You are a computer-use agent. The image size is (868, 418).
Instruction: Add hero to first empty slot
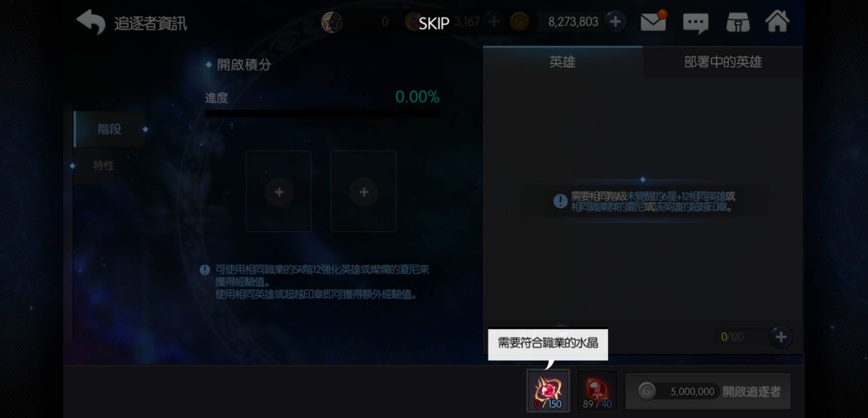pyautogui.click(x=279, y=191)
